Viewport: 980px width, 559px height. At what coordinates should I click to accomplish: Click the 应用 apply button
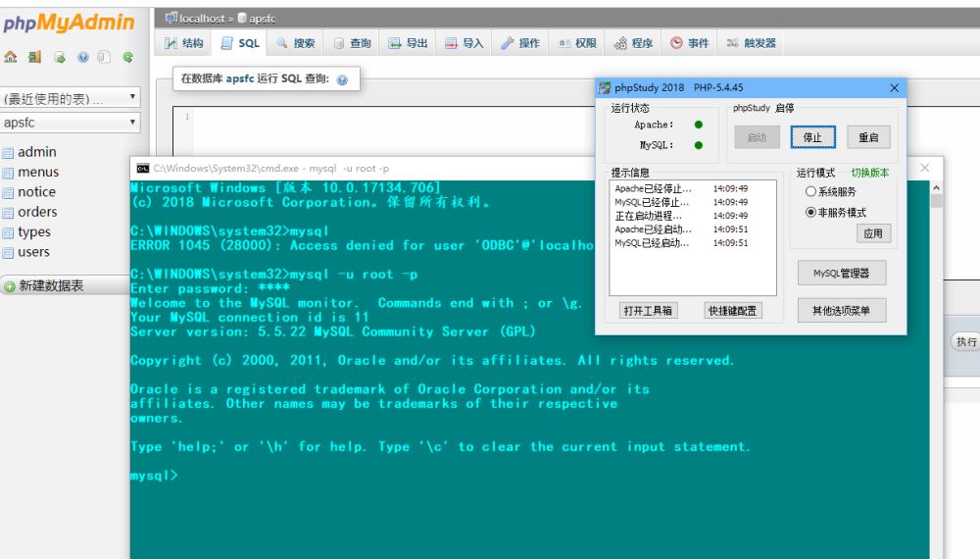tap(873, 233)
